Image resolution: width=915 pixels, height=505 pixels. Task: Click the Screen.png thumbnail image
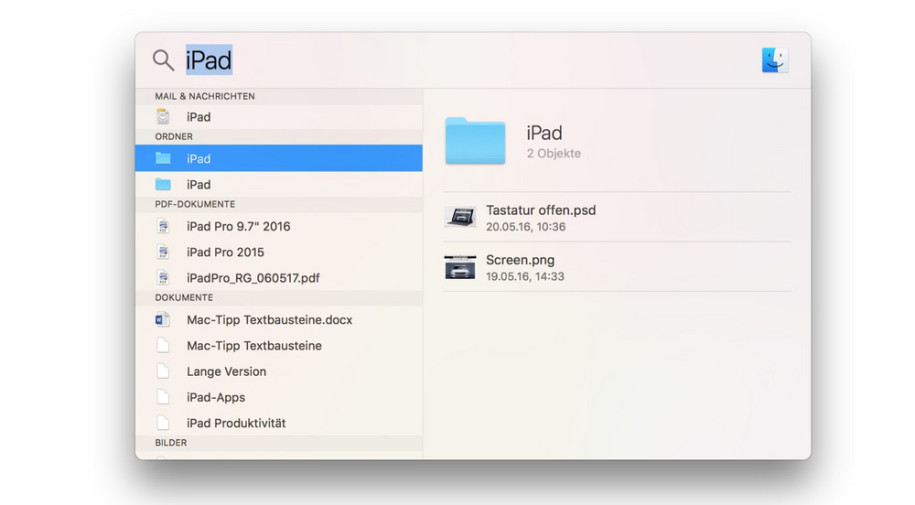(460, 267)
